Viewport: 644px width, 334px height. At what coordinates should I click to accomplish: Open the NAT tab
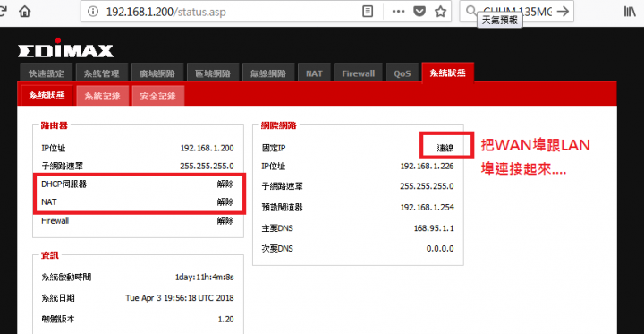(314, 73)
